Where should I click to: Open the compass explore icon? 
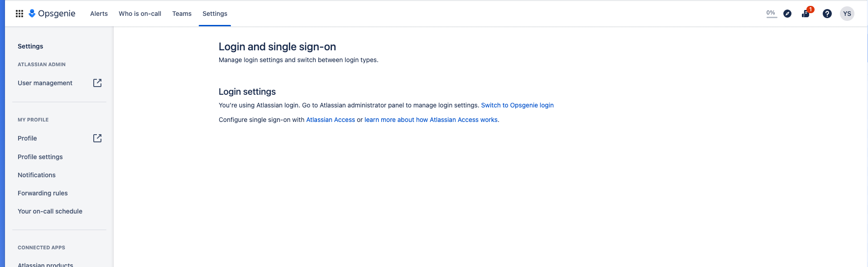point(787,14)
